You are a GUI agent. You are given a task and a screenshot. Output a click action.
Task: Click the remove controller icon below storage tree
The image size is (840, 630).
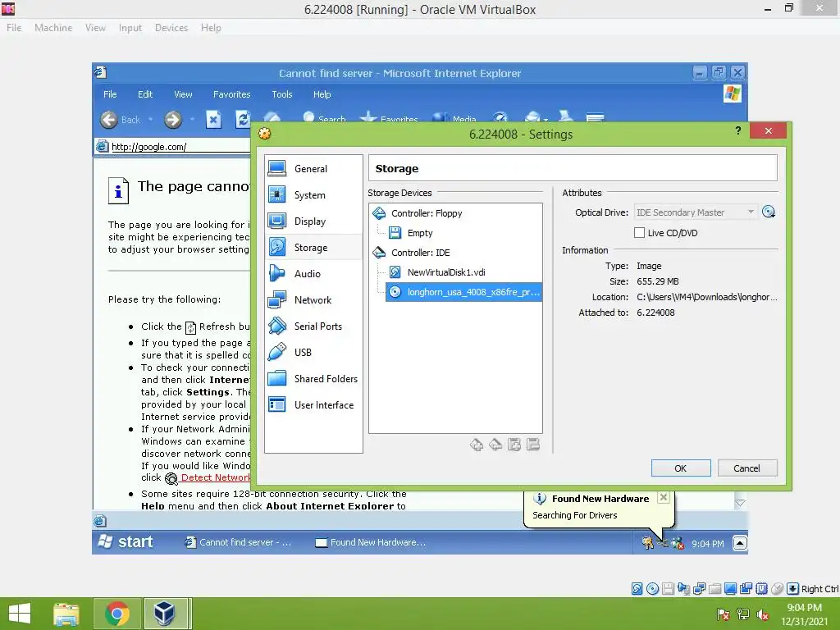pos(495,445)
